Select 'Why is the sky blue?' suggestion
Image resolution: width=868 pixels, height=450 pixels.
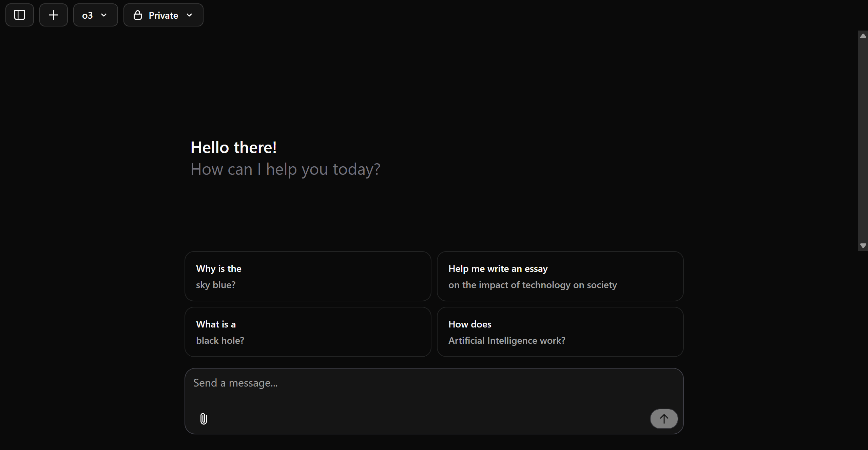pos(308,276)
